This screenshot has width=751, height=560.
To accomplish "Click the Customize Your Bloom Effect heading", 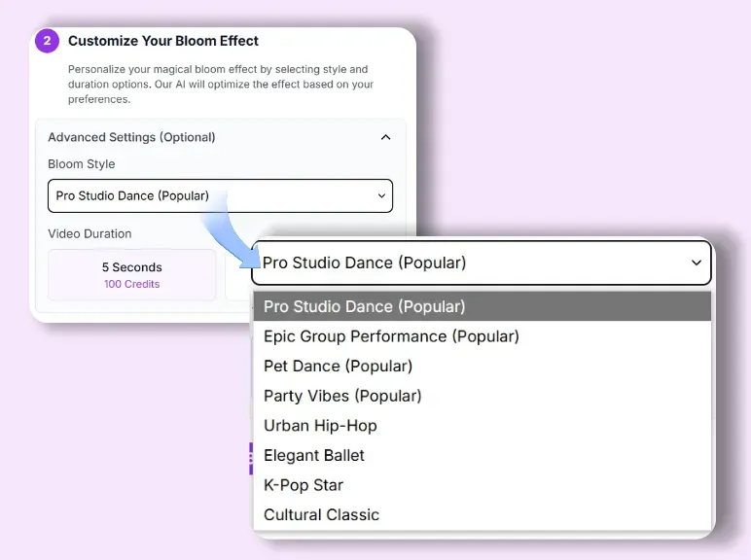I will tap(163, 41).
